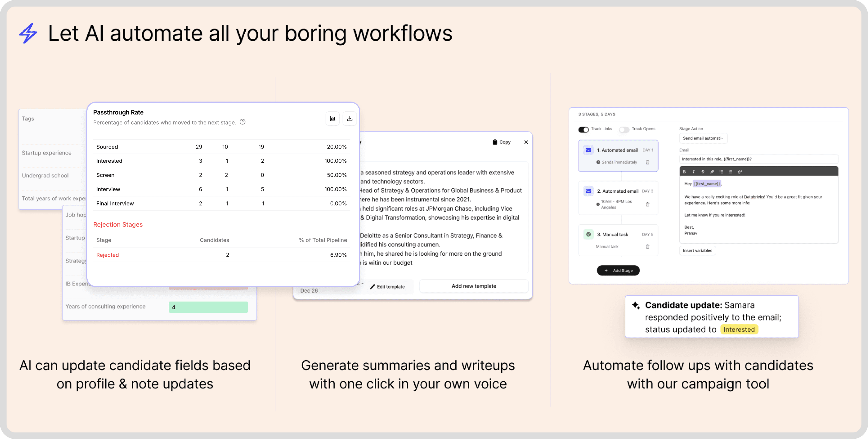Click the Interview stage row label
The image size is (868, 439).
click(108, 189)
